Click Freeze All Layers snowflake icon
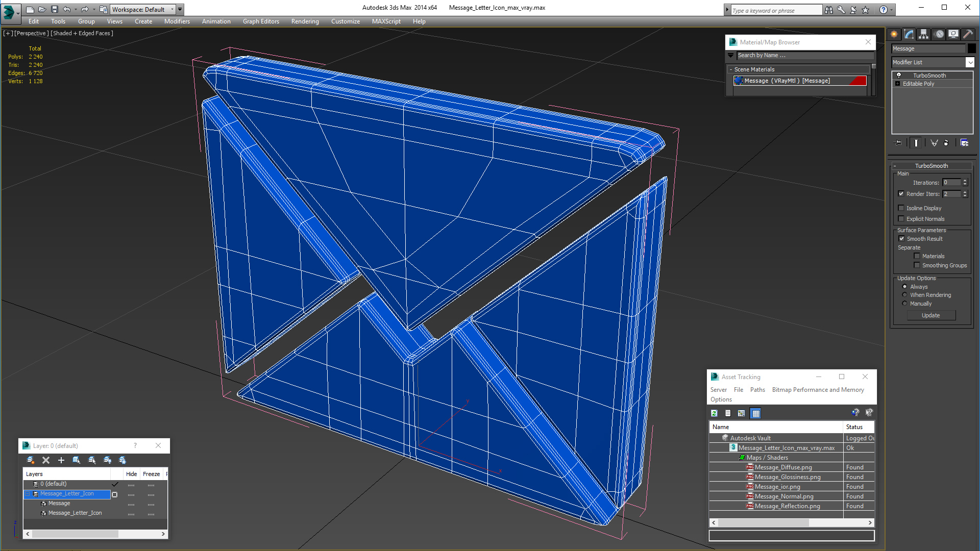Viewport: 980px width, 551px height. pyautogui.click(x=122, y=460)
